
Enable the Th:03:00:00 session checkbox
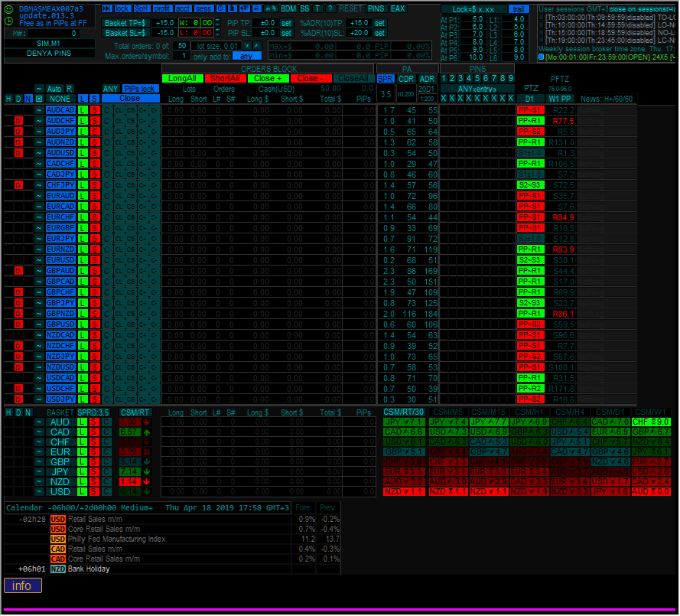(541, 18)
